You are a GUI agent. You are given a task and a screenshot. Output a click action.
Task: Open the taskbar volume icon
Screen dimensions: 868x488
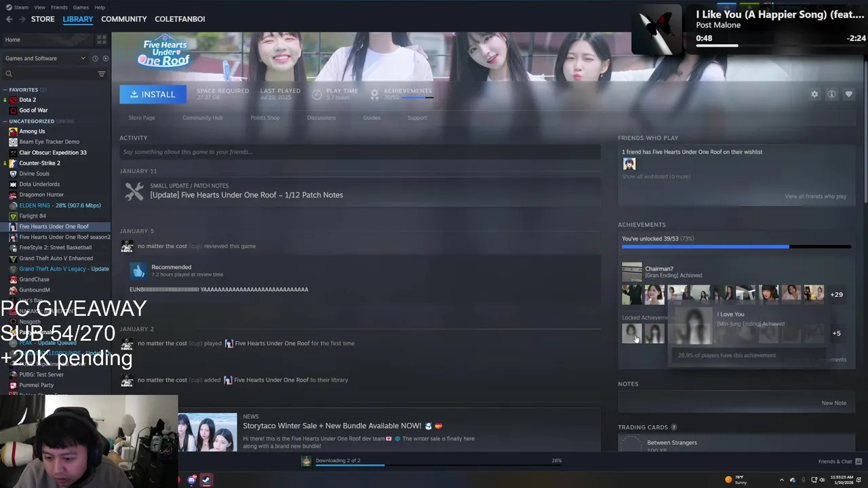822,480
